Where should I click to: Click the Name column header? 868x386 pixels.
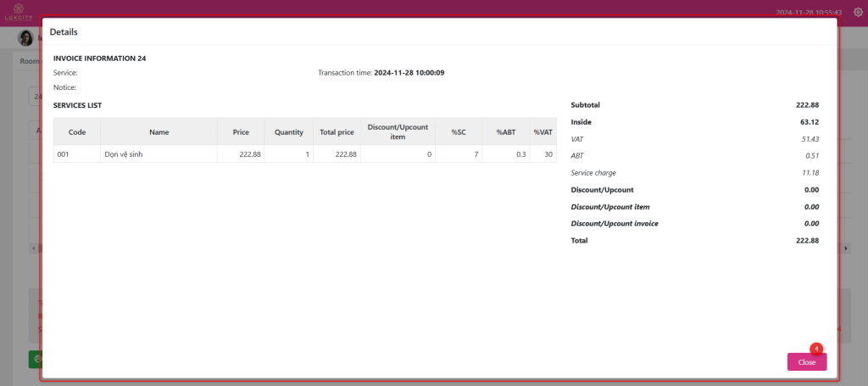click(x=159, y=132)
